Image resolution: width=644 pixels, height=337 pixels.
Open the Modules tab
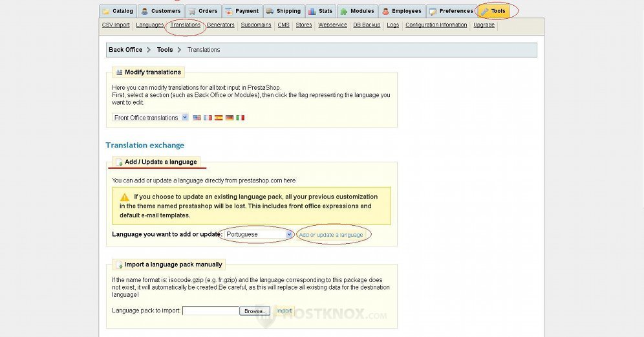[x=358, y=11]
